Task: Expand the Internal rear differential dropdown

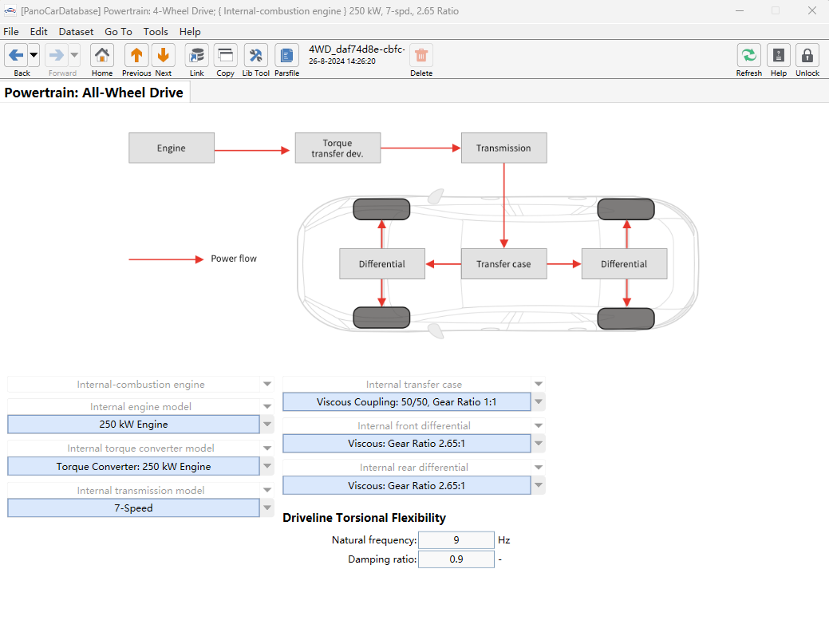Action: click(x=539, y=468)
